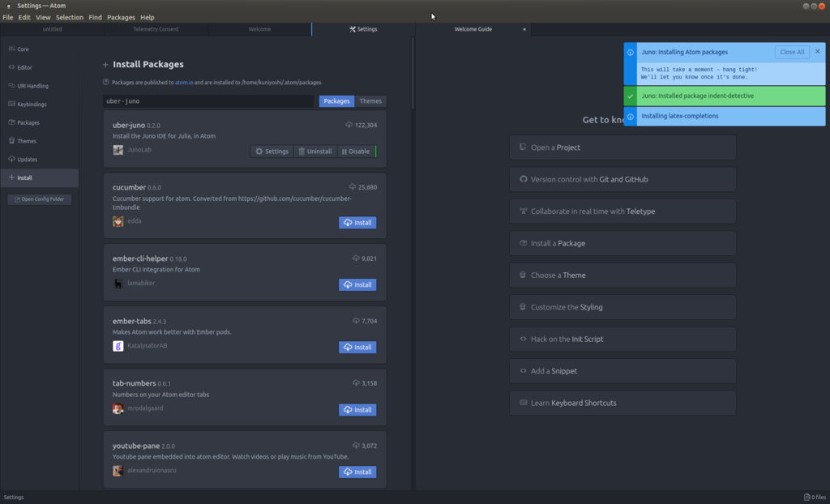Select the Editor settings icon
830x504 pixels.
point(11,67)
